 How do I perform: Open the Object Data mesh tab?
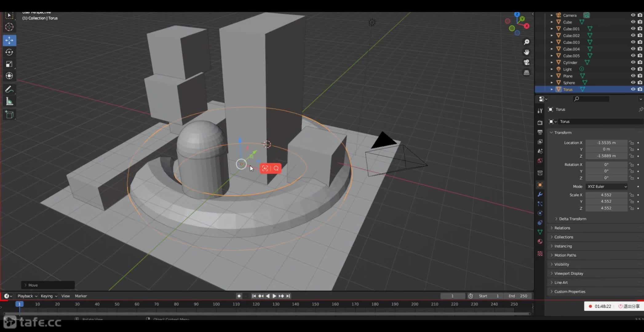tap(540, 232)
